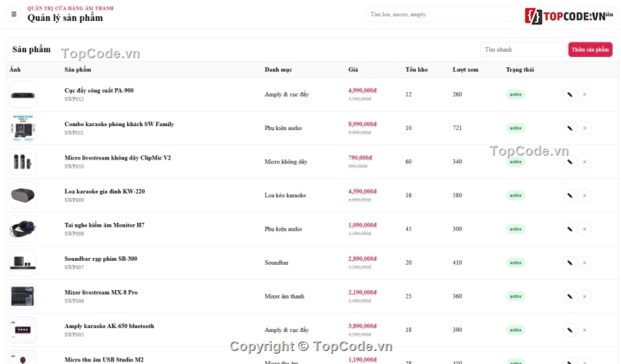Edit the Cục đẩy công suất PA-900 product
This screenshot has width=621, height=364.
coord(569,94)
